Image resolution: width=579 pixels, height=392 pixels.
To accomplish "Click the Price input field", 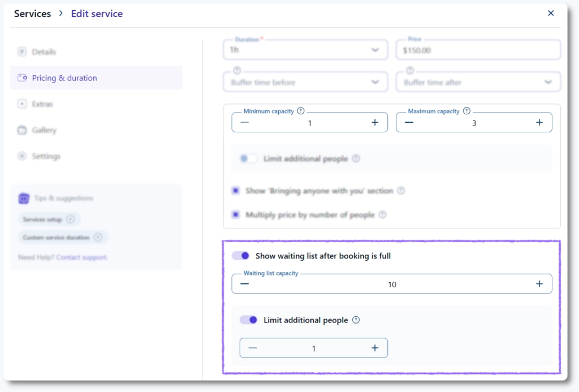I will coord(478,50).
